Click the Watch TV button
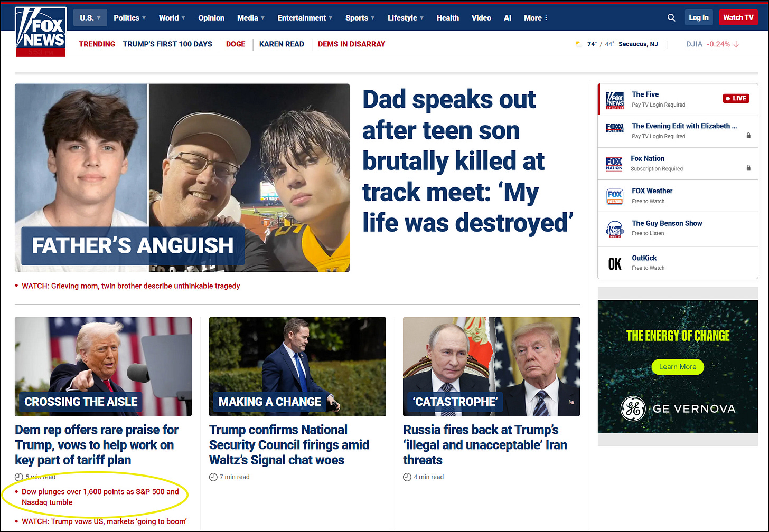 [738, 17]
